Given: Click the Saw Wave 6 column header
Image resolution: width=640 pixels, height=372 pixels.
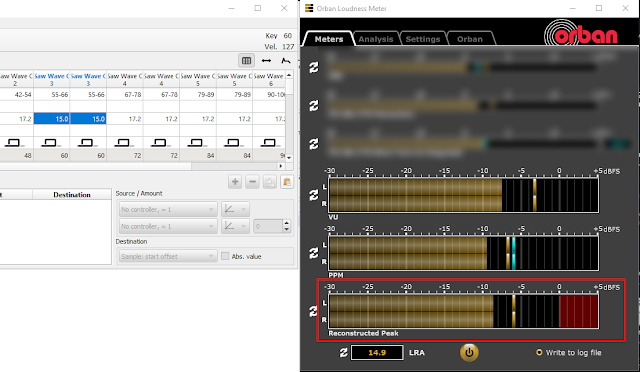Looking at the screenshot, I should pos(269,80).
